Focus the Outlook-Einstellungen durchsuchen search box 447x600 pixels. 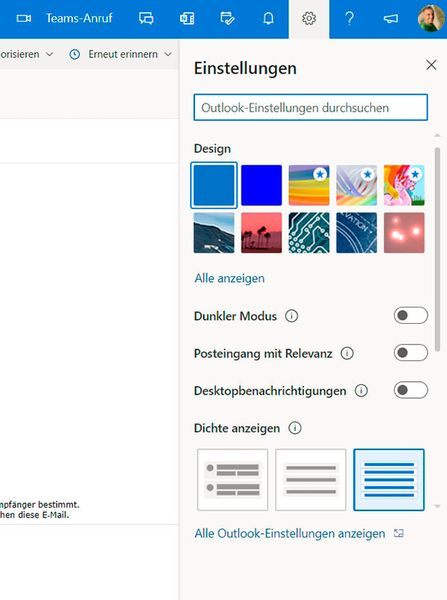(311, 108)
